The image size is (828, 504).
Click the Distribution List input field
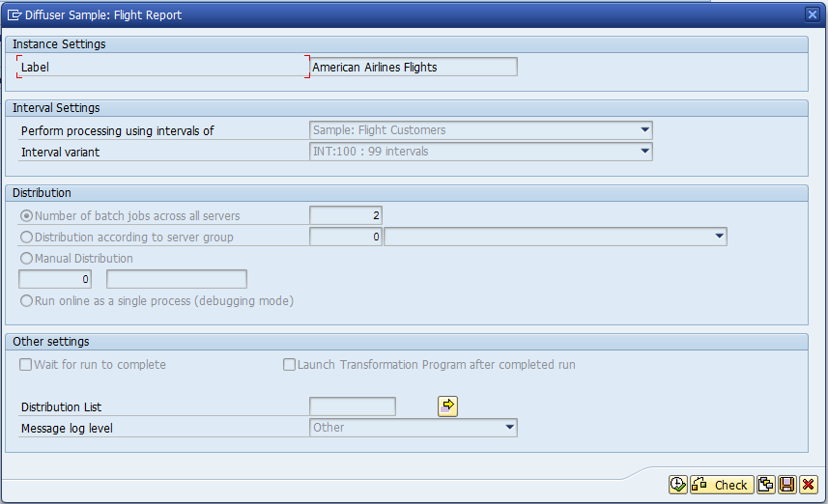[352, 406]
